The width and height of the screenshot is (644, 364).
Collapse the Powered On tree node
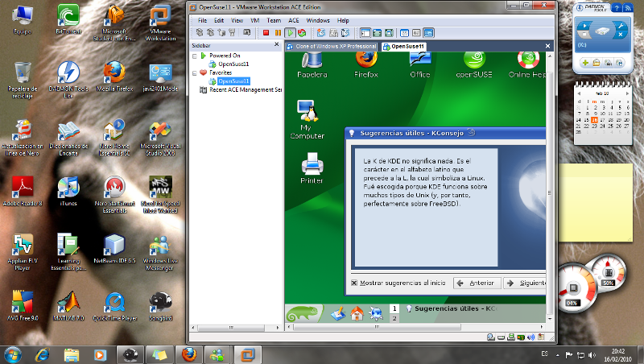(x=193, y=56)
